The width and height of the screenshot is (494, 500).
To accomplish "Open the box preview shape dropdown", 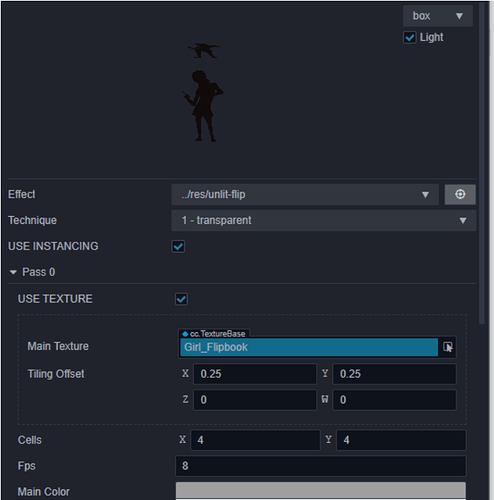I will coord(438,16).
